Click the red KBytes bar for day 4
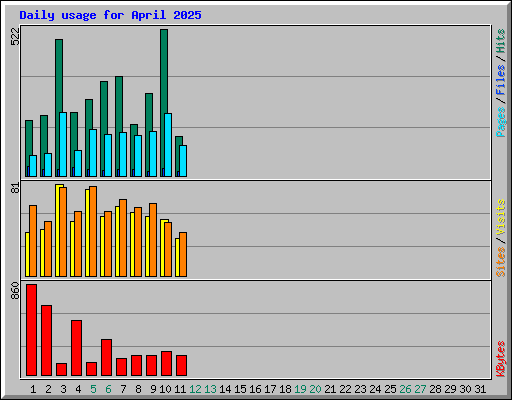 click(x=76, y=348)
